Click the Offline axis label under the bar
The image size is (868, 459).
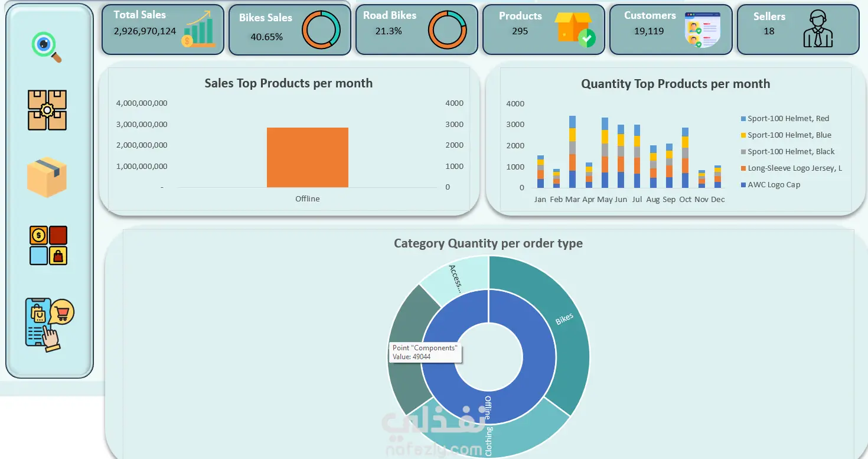(x=308, y=199)
